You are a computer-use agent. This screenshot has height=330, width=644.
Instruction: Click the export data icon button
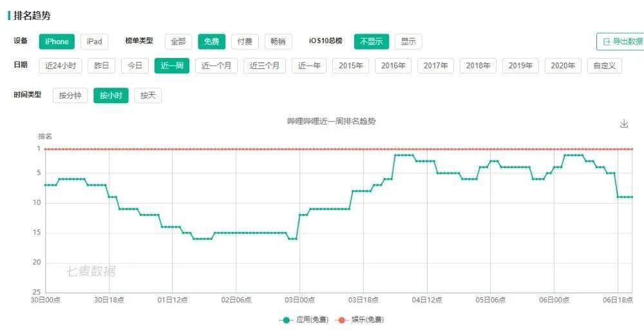620,41
